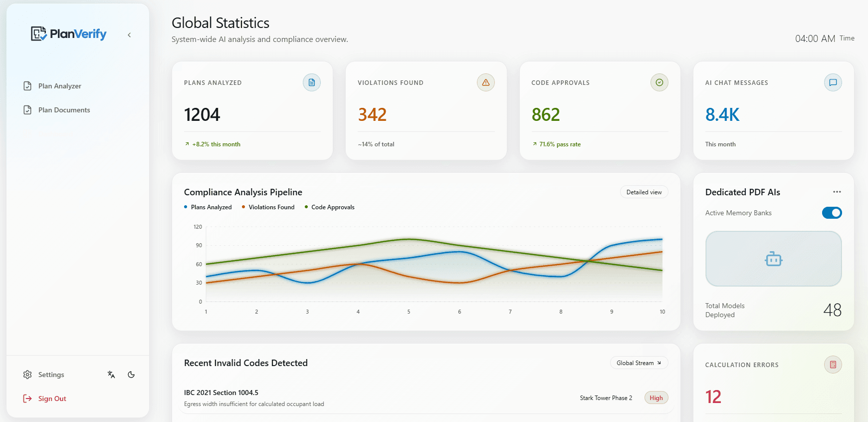Click the Calculation Errors calculator icon
Image resolution: width=868 pixels, height=422 pixels.
(x=833, y=365)
